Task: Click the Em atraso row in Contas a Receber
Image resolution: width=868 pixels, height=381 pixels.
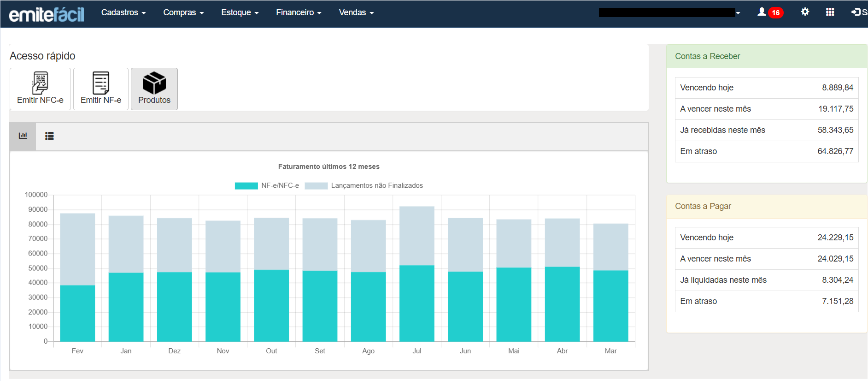Action: 766,151
